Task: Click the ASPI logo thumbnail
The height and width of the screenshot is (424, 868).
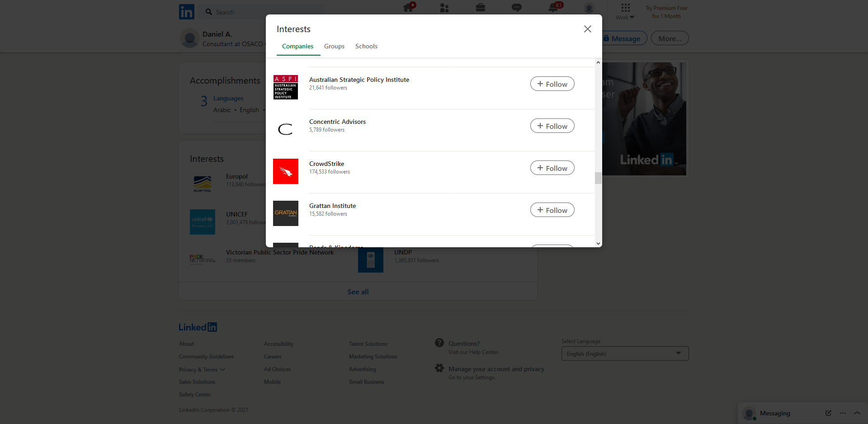Action: (x=286, y=87)
